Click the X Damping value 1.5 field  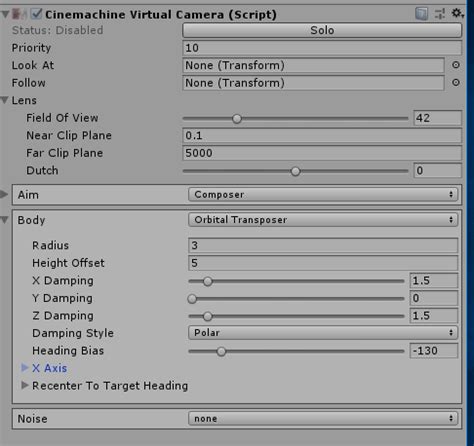[x=434, y=280]
